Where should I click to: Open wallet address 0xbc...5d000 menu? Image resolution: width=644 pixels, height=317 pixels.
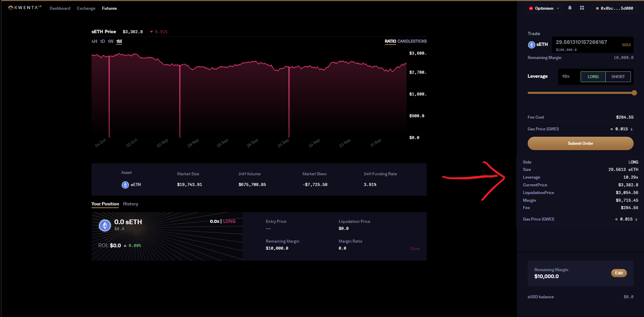tap(614, 8)
